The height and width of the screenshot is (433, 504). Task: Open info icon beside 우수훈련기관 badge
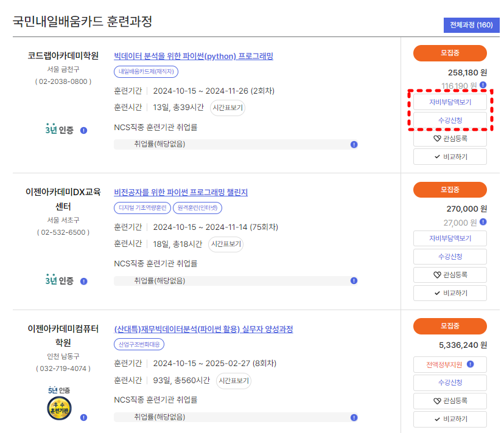pyautogui.click(x=83, y=418)
